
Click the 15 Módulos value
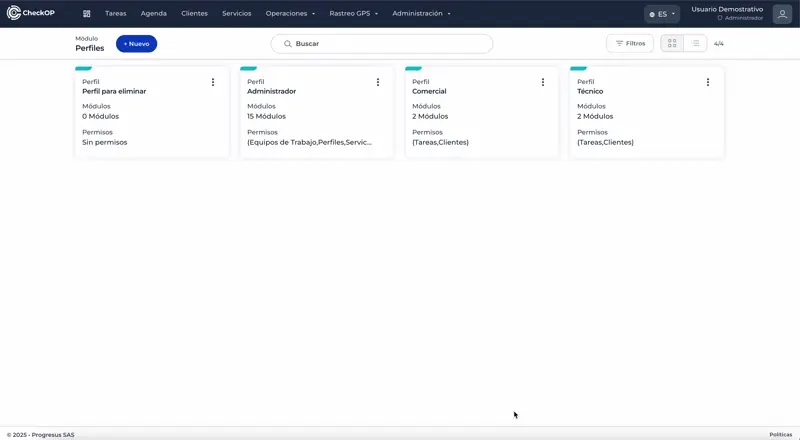[266, 116]
